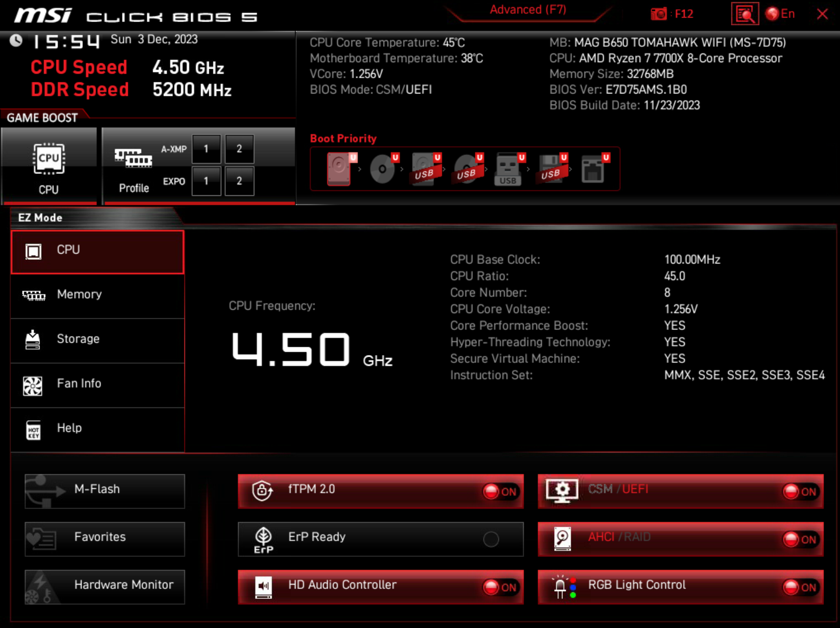Open the BIOS search magnifier icon
840x628 pixels.
745,14
